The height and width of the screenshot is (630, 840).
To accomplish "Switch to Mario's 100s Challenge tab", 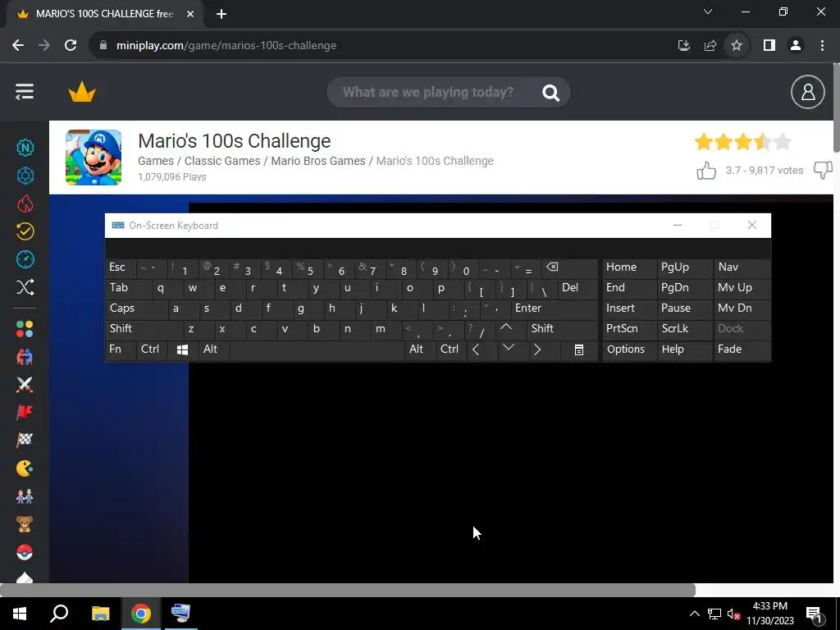I will click(x=104, y=14).
